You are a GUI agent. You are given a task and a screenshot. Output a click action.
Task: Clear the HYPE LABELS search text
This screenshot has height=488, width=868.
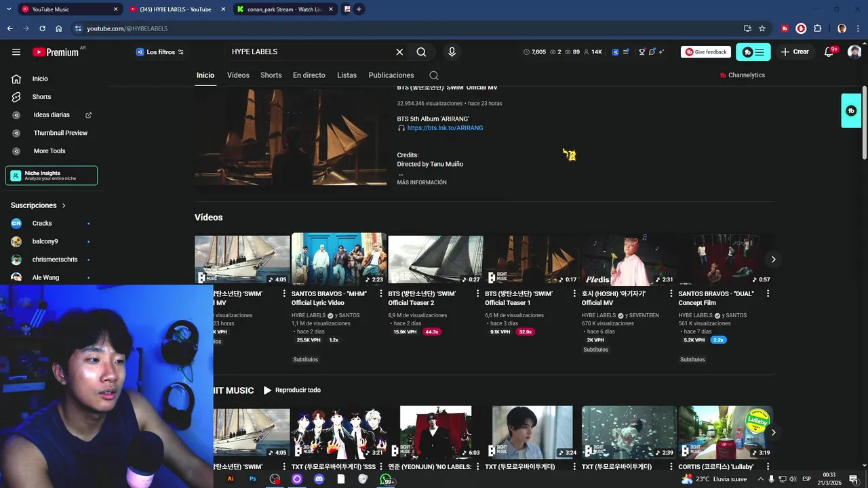coord(399,52)
